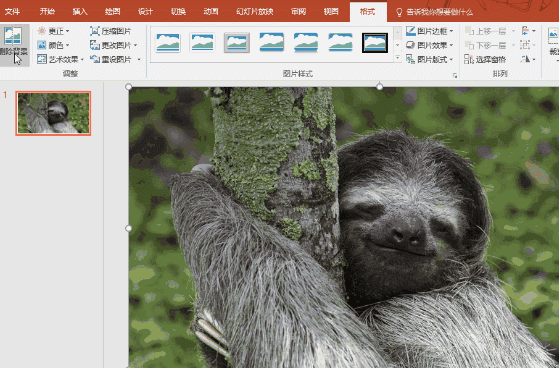Open the 艺术效果 artistic effects dropdown
Image resolution: width=559 pixels, height=368 pixels.
coord(61,59)
